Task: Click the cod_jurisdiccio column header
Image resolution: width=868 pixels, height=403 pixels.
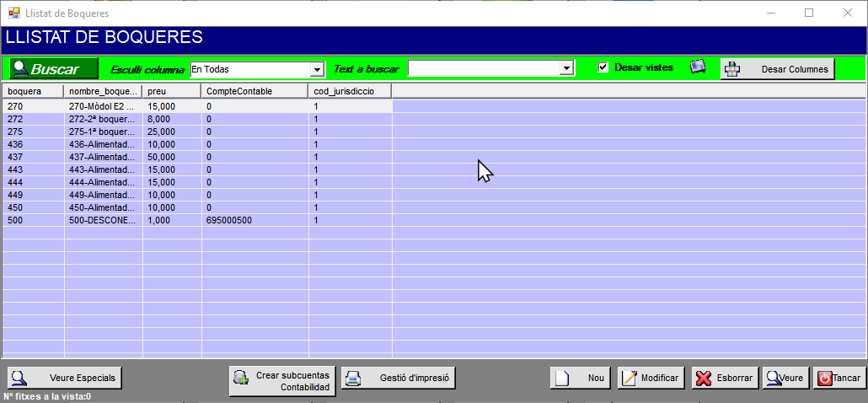Action: [x=350, y=91]
